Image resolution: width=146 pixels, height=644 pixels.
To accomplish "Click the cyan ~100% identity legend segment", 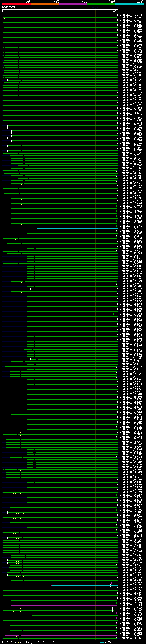I will tap(130, 4).
